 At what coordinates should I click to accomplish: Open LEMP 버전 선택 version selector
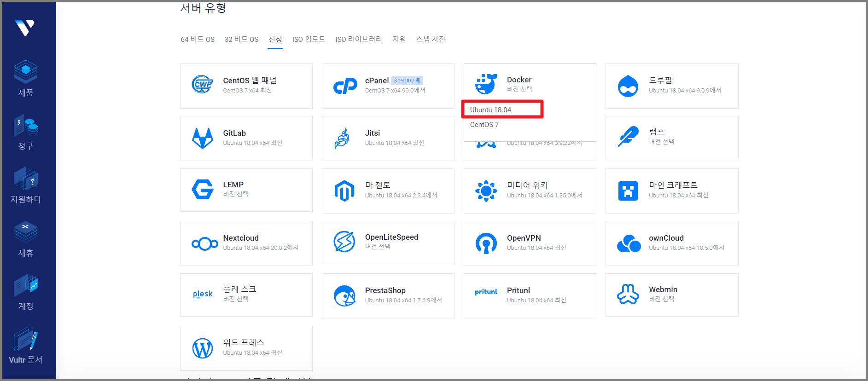coord(236,194)
